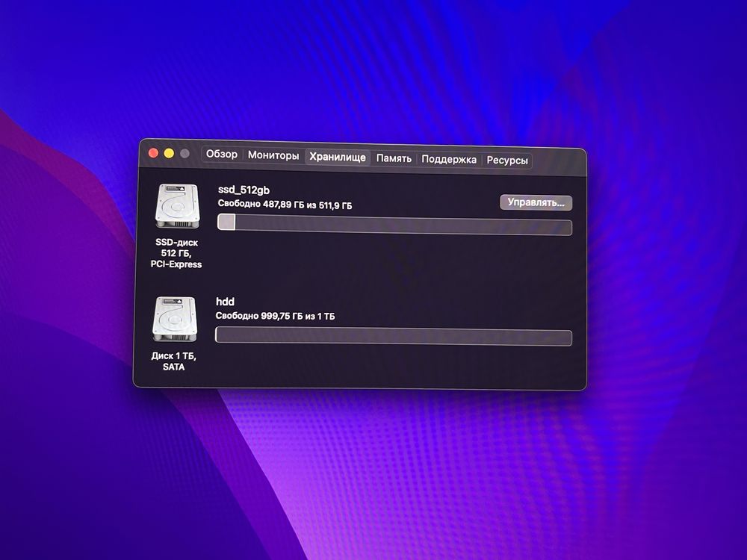Click the hdd drive icon

[x=175, y=319]
